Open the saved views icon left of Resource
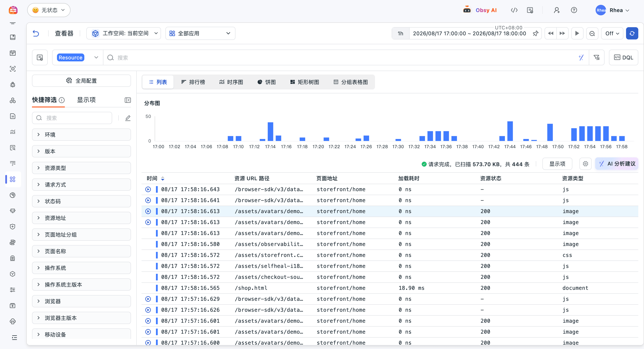644x349 pixels. (40, 57)
